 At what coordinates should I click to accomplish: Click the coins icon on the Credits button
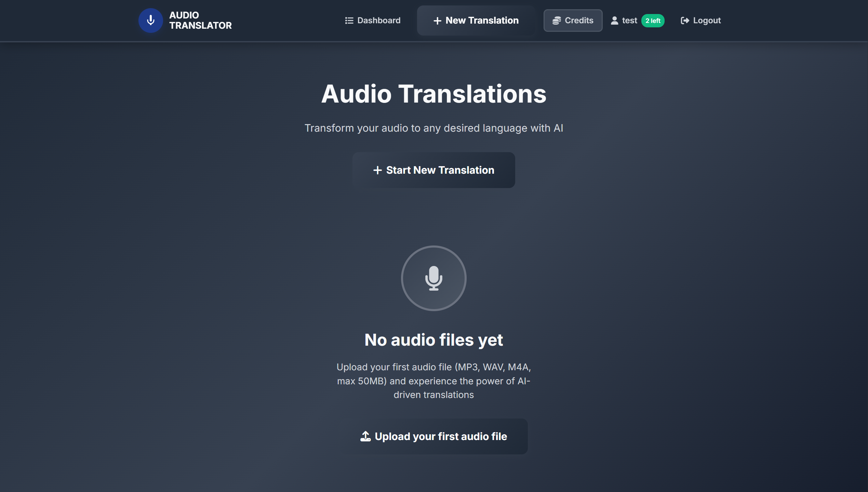(x=556, y=21)
